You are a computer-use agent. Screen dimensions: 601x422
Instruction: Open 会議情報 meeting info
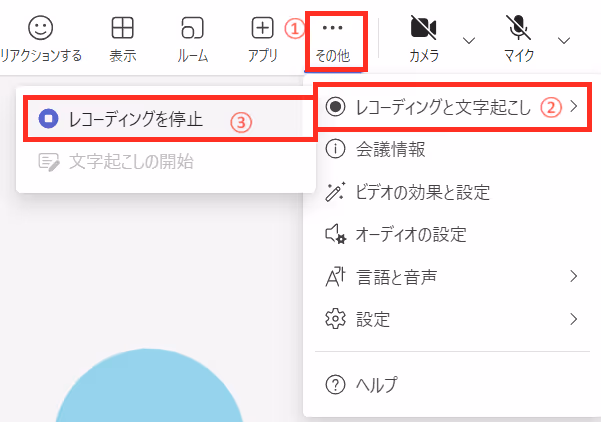point(452,149)
